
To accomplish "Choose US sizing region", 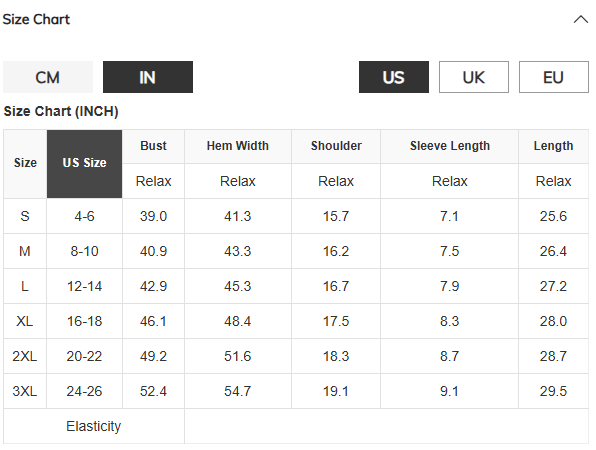I will (x=394, y=77).
